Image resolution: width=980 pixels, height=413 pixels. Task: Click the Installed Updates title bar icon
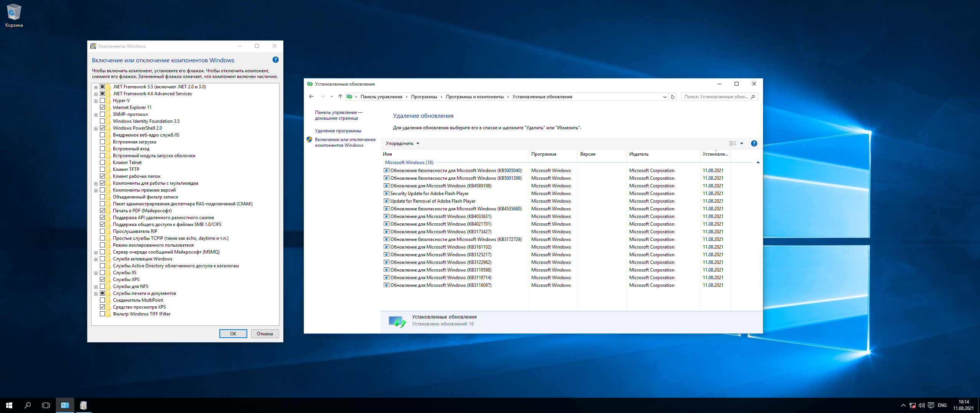(310, 84)
